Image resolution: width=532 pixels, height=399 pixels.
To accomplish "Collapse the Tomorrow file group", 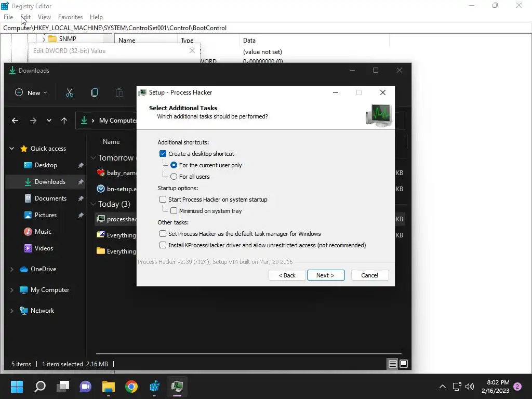I will [94, 158].
